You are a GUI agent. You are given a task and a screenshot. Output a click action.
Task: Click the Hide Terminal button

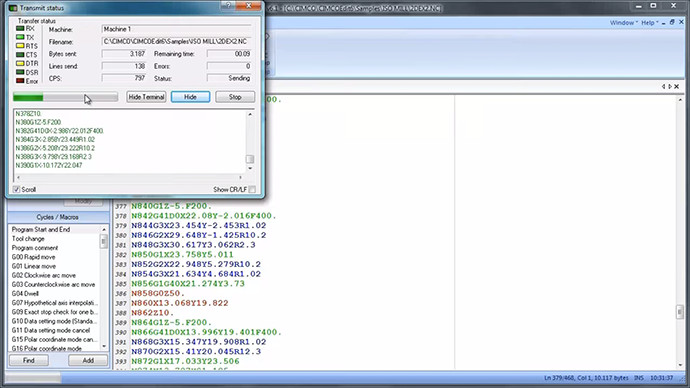point(146,97)
